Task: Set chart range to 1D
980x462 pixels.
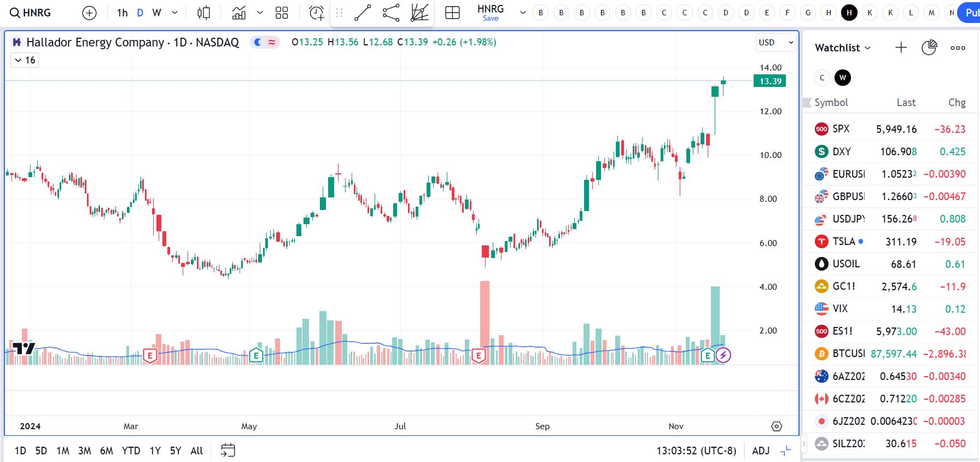Action: coord(20,451)
